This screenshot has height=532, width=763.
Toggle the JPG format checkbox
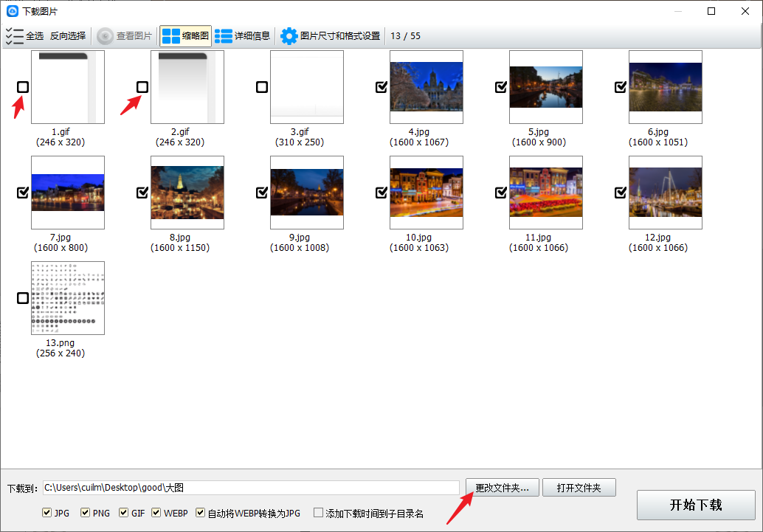(47, 513)
